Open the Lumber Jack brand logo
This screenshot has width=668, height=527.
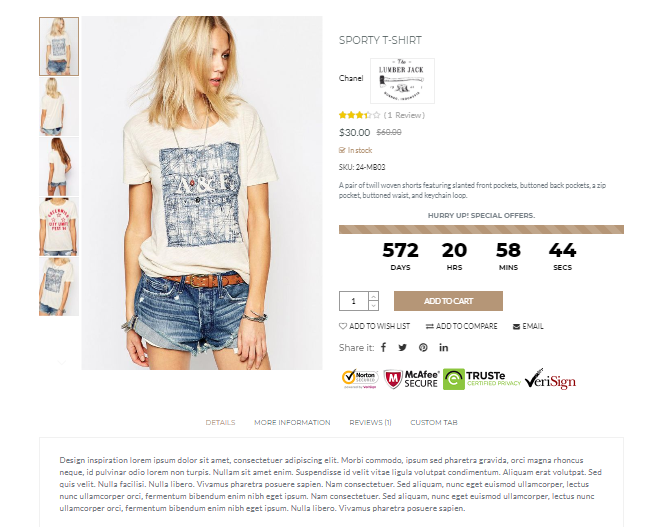[x=402, y=81]
